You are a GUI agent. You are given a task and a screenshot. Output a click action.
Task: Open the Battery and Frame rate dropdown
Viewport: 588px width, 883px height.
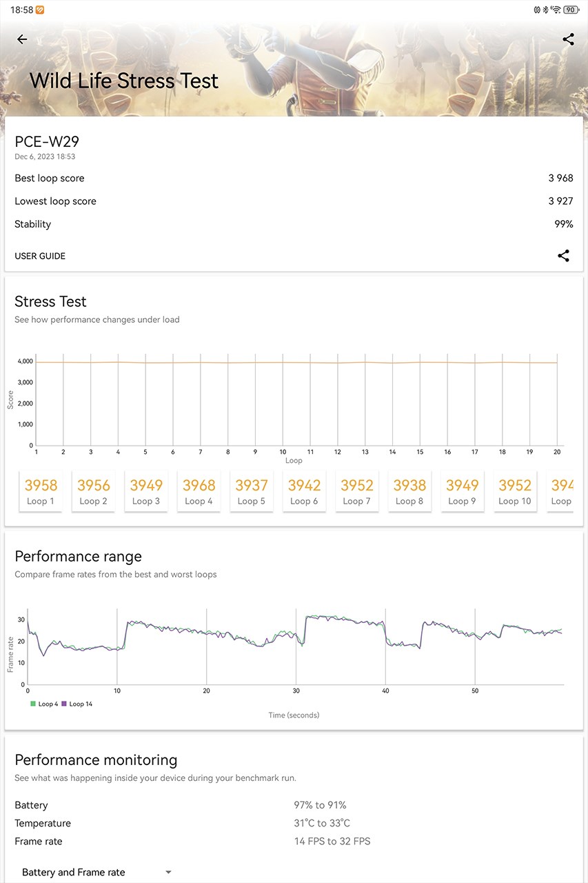pyautogui.click(x=97, y=872)
